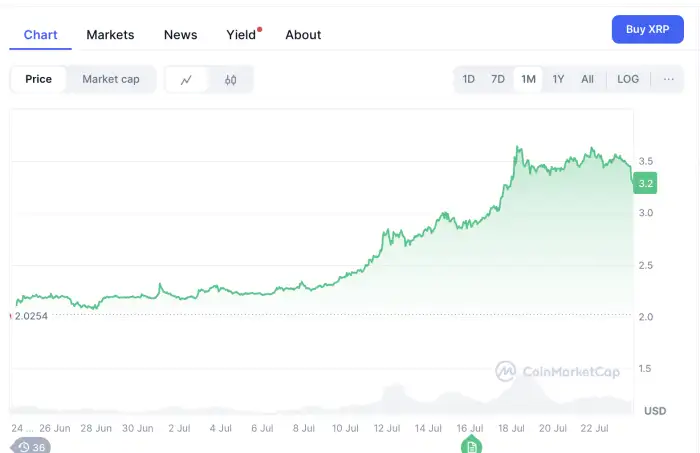Go to the News tab
The width and height of the screenshot is (700, 453).
[181, 34]
